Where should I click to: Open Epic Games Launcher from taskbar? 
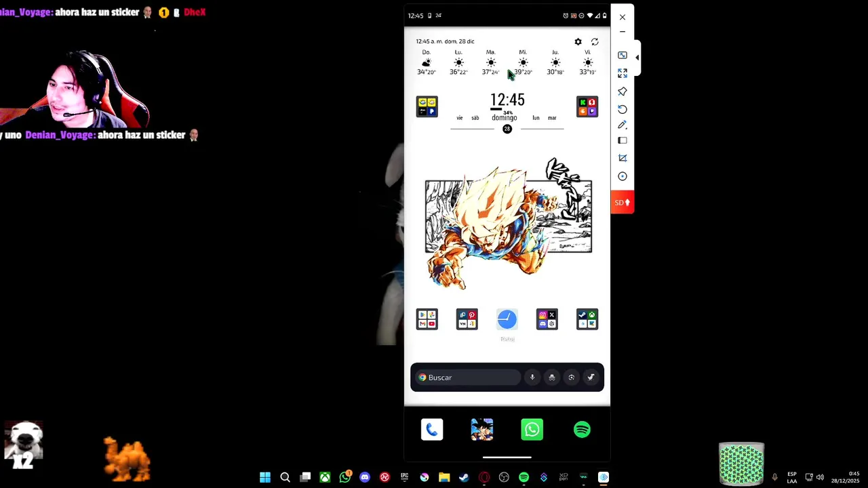click(405, 477)
